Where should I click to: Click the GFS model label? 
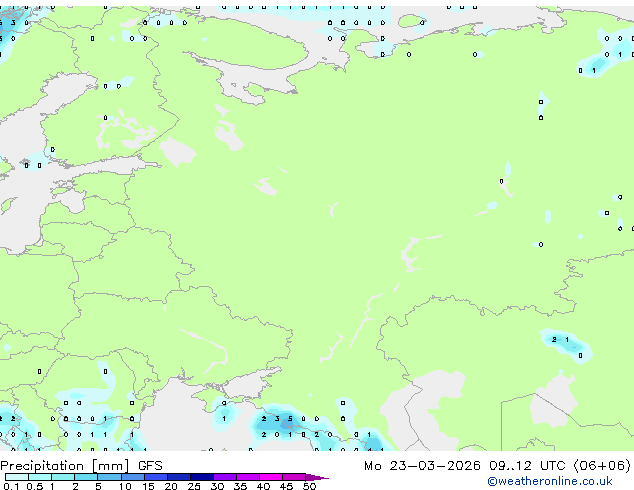tap(150, 465)
